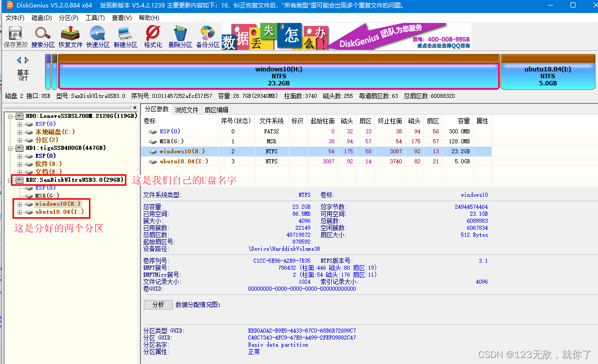
Task: Collapse the HD0 LenovoSSD disk node
Action: pyautogui.click(x=10, y=117)
